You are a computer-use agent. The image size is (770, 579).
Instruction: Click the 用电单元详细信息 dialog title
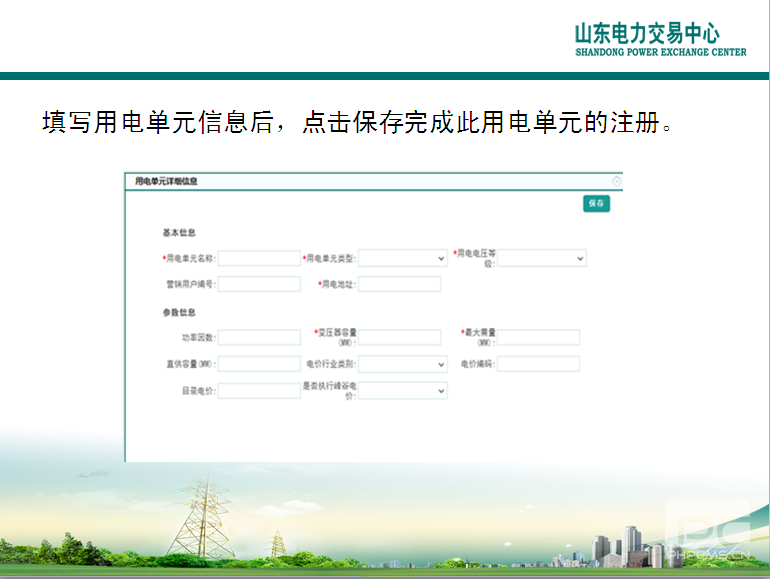(x=166, y=181)
